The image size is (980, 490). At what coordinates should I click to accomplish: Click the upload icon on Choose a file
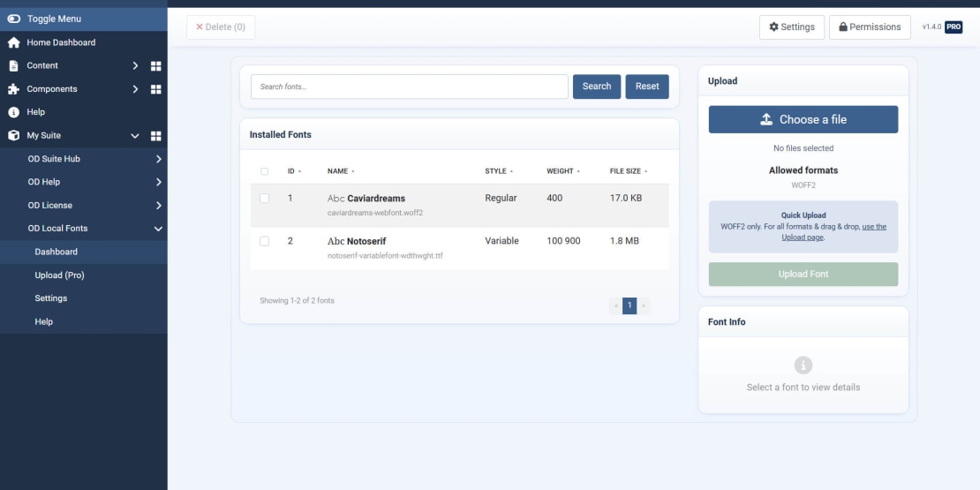tap(766, 119)
